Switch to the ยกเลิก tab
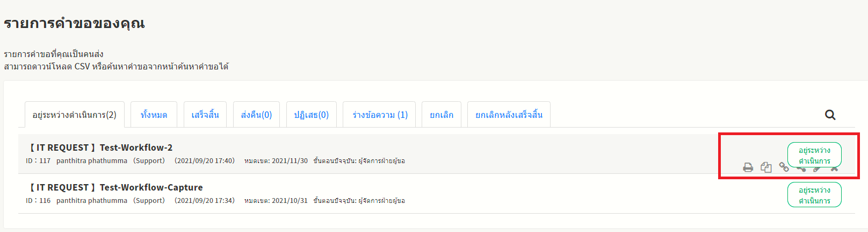Screen dimensions: 868x232 coord(442,115)
